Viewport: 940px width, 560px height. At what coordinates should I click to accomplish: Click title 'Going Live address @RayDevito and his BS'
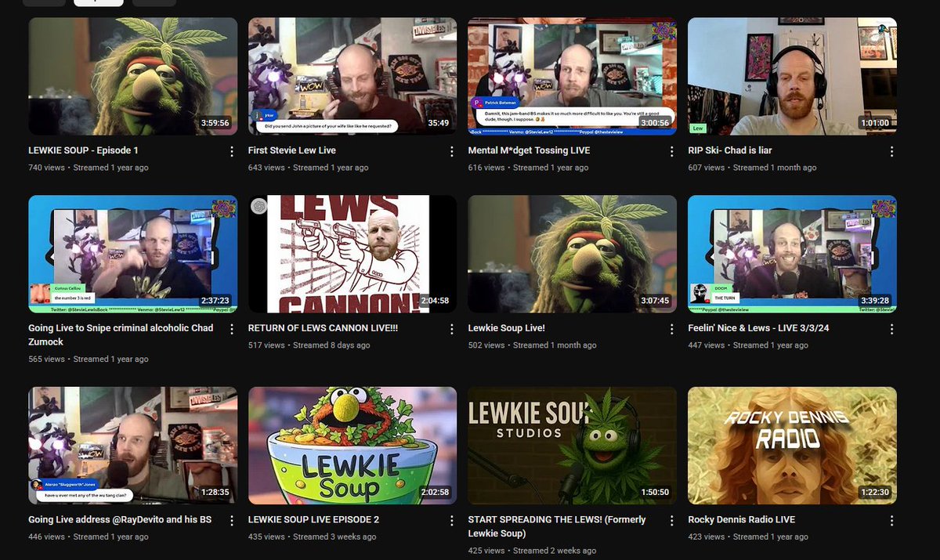point(120,520)
